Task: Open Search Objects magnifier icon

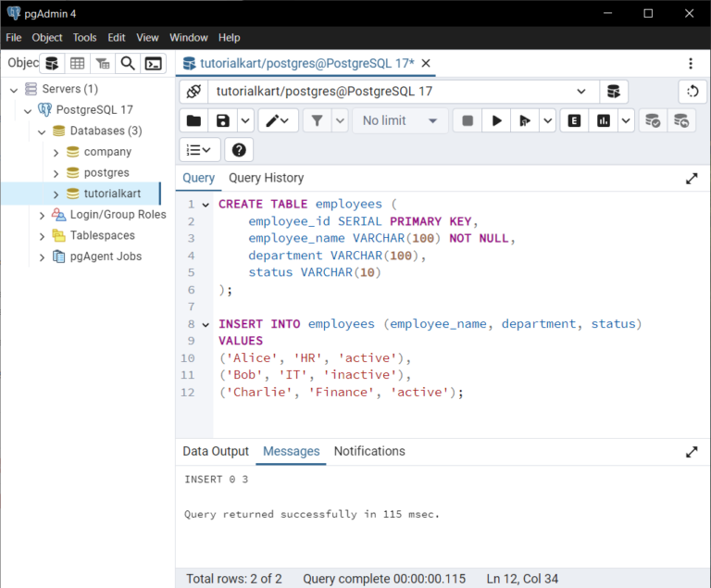Action: click(128, 64)
